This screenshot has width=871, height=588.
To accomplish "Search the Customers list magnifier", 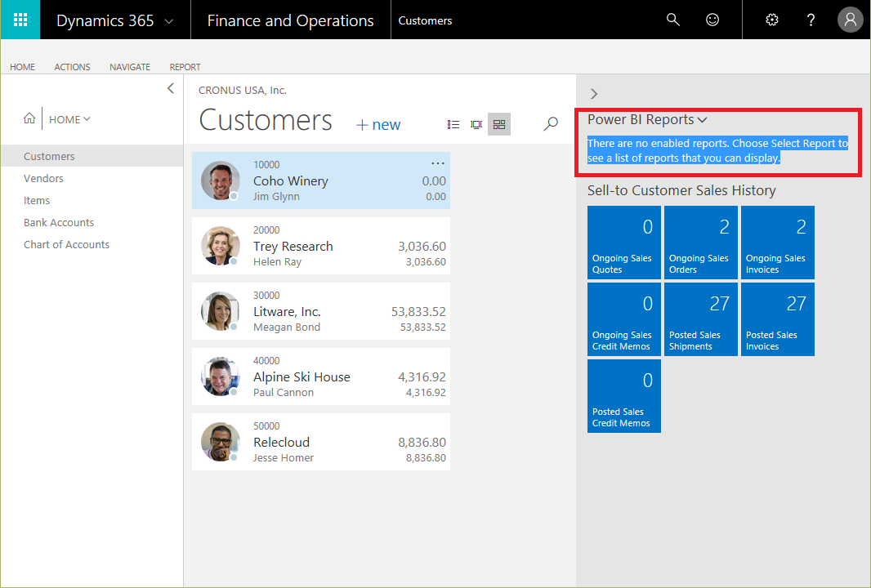I will click(x=551, y=123).
